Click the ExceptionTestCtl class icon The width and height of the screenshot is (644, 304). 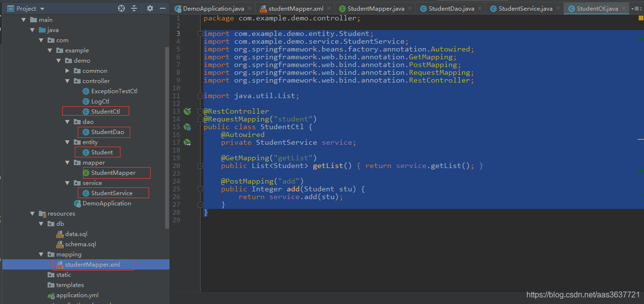(x=86, y=91)
